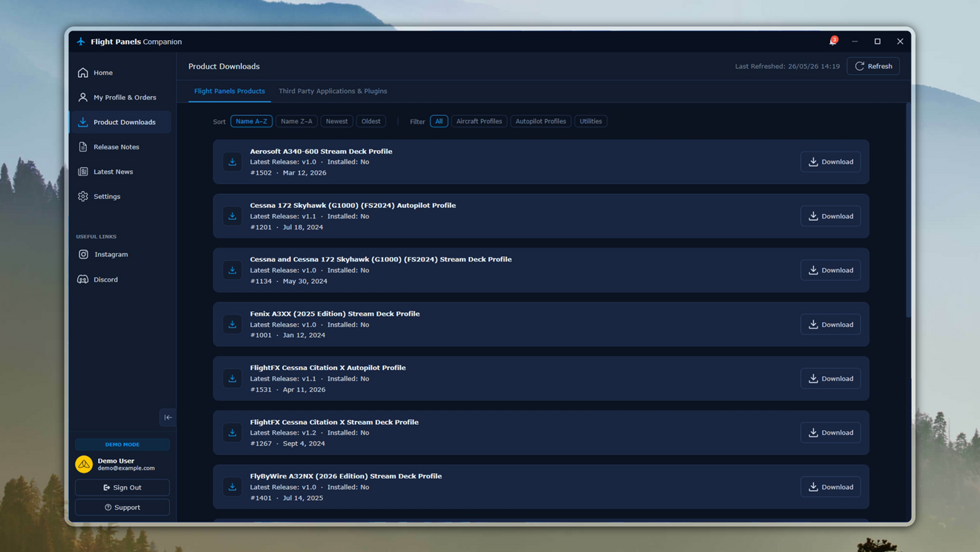The image size is (980, 552).
Task: Go to My Profile & Orders
Action: click(121, 97)
